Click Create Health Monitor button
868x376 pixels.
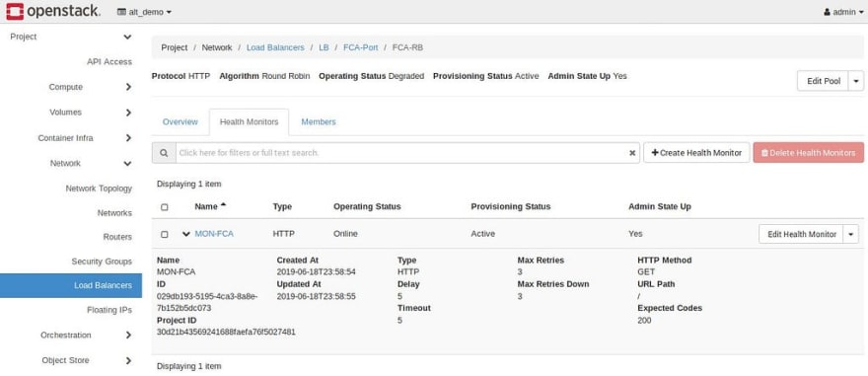696,153
